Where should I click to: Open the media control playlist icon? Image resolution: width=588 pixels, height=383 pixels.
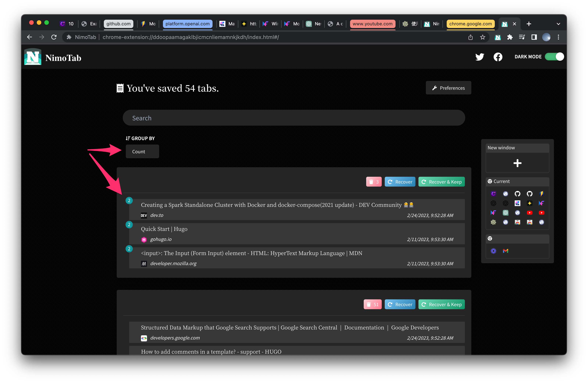(x=522, y=37)
